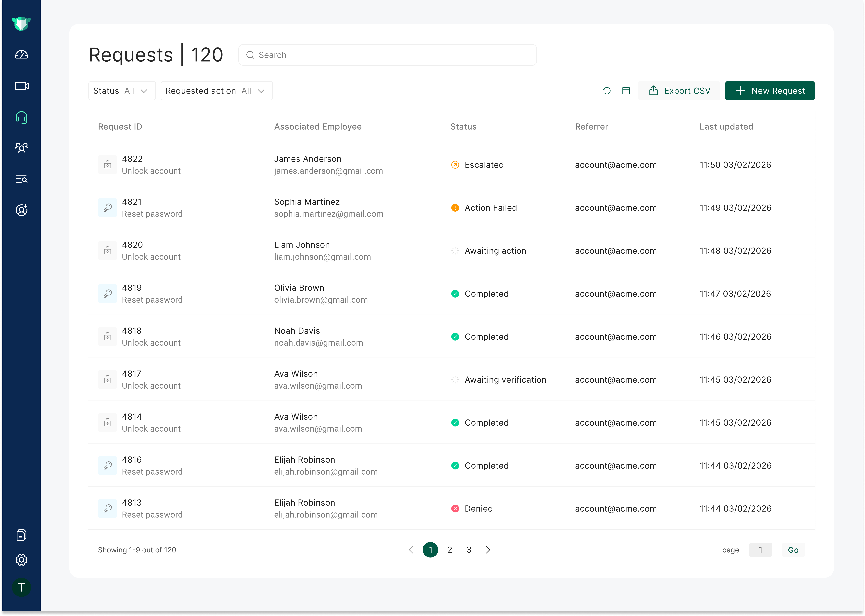The height and width of the screenshot is (616, 865).
Task: Click request ID 4816
Action: click(132, 460)
